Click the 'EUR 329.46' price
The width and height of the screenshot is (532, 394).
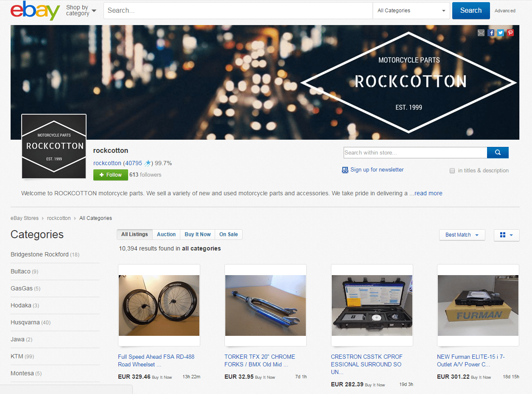click(134, 377)
